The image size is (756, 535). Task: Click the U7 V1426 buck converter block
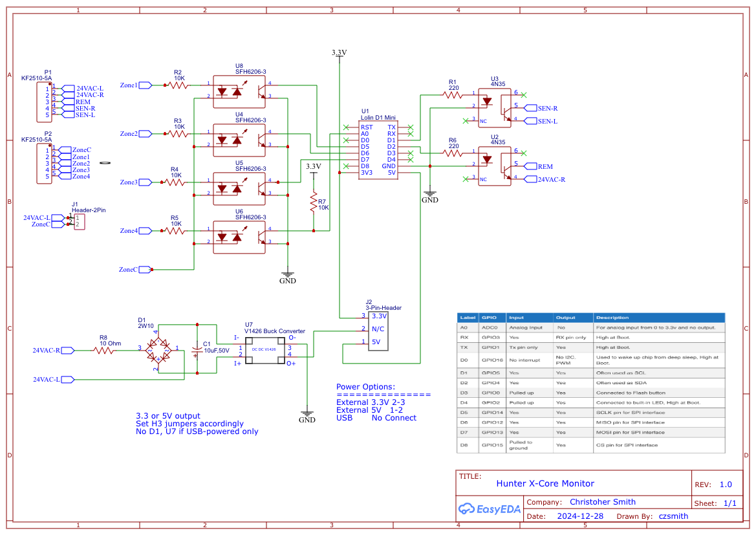coord(265,350)
